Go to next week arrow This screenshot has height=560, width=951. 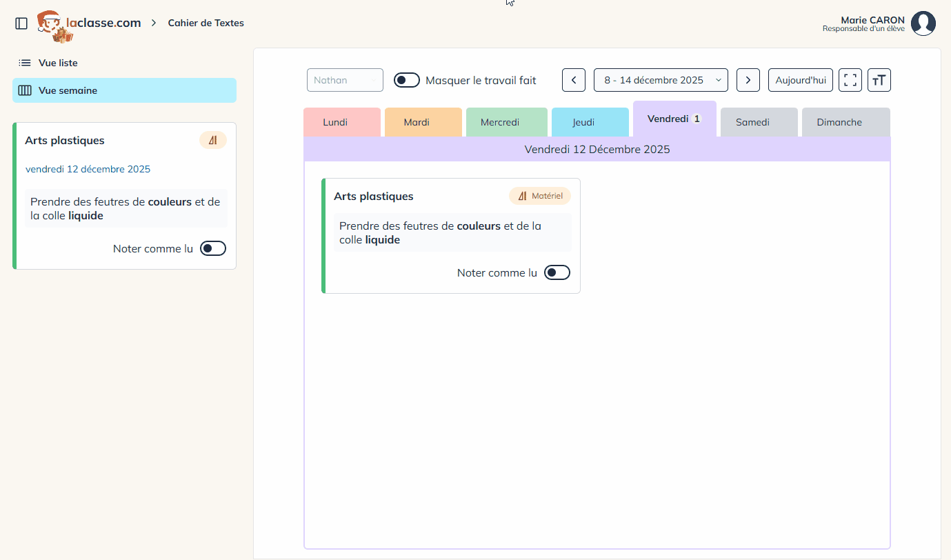748,80
